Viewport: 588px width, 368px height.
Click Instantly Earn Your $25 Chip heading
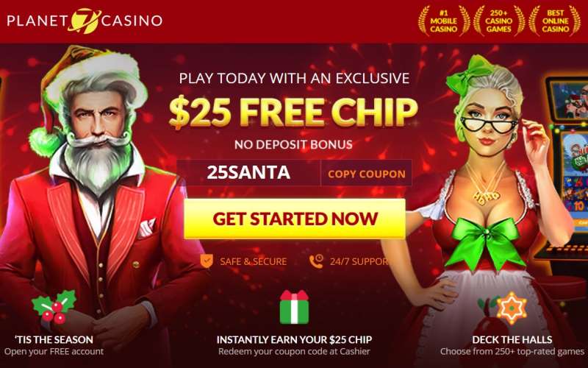[295, 340]
